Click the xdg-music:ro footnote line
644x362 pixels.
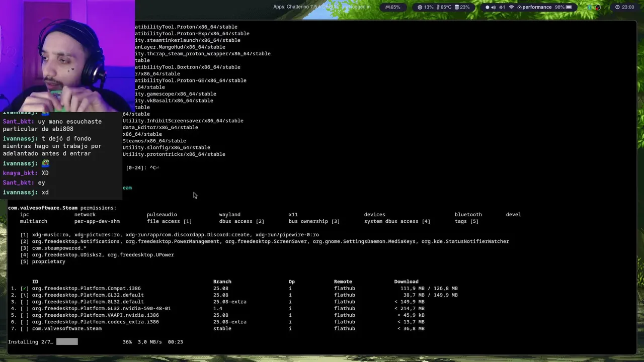click(170, 235)
